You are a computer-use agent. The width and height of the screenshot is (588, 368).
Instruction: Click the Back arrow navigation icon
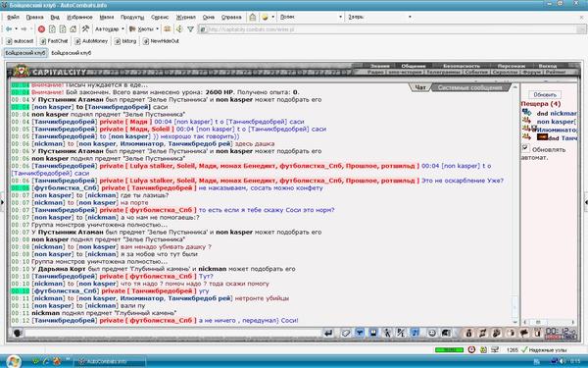(9, 28)
